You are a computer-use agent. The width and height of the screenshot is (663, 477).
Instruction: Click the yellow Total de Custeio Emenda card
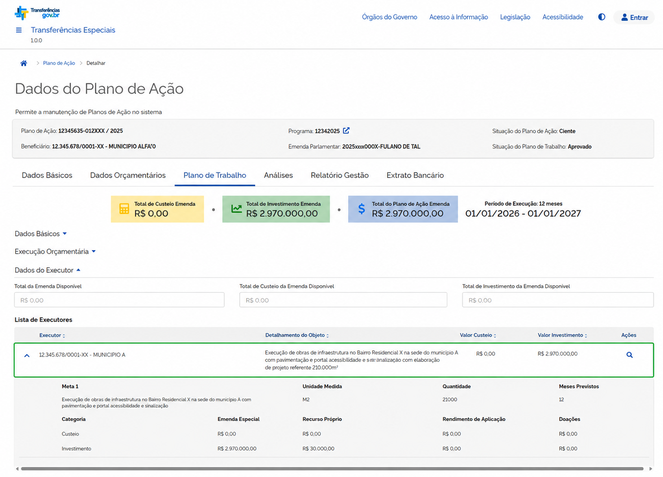coord(157,209)
